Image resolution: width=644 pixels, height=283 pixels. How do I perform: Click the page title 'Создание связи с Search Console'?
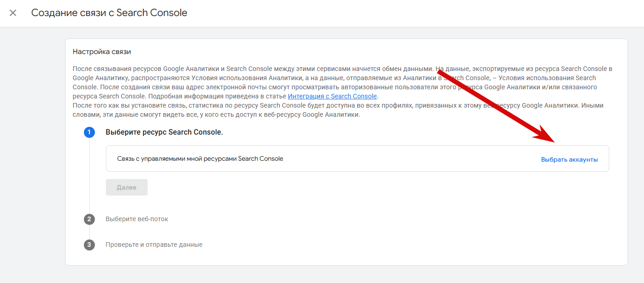109,13
